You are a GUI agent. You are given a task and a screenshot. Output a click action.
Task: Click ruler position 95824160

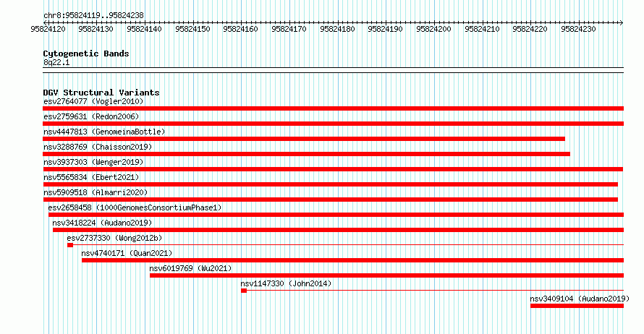pos(241,29)
